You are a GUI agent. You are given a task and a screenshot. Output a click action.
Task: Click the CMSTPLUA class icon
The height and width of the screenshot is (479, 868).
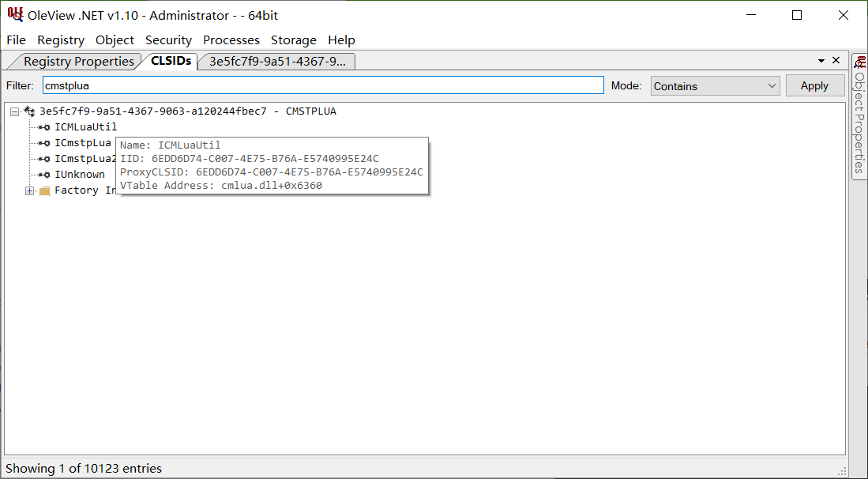pos(29,111)
